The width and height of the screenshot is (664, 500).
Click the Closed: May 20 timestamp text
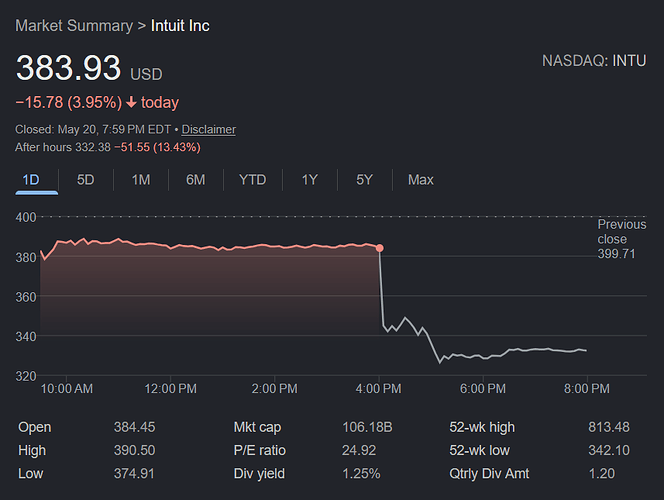[x=93, y=130]
